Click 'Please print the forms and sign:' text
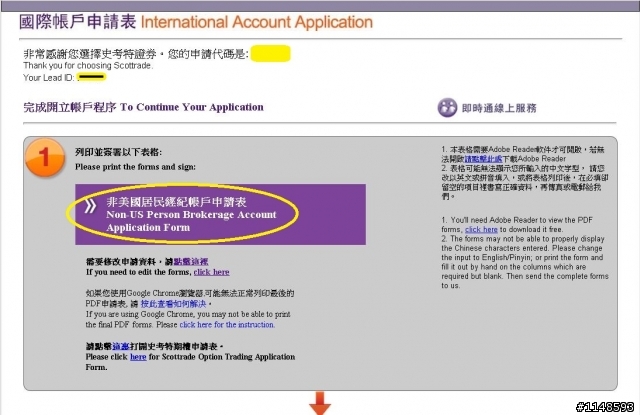 pyautogui.click(x=135, y=167)
